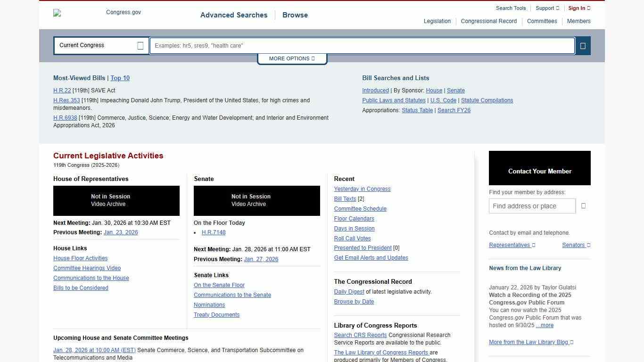Viewport: 644px width, 362px height.
Task: Click the Contact Your Member banner
Action: (539, 168)
